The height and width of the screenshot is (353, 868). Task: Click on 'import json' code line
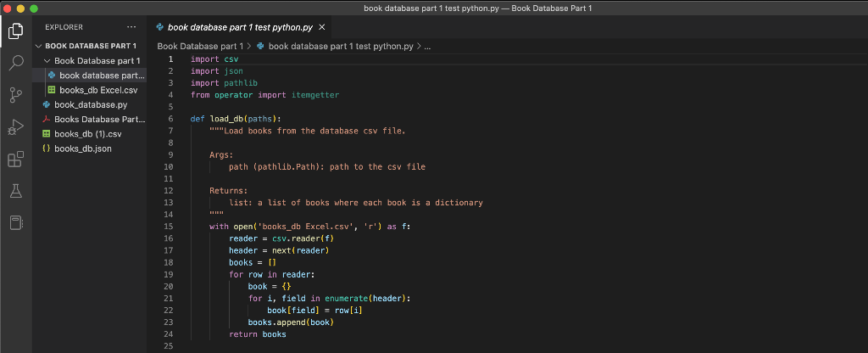point(217,71)
